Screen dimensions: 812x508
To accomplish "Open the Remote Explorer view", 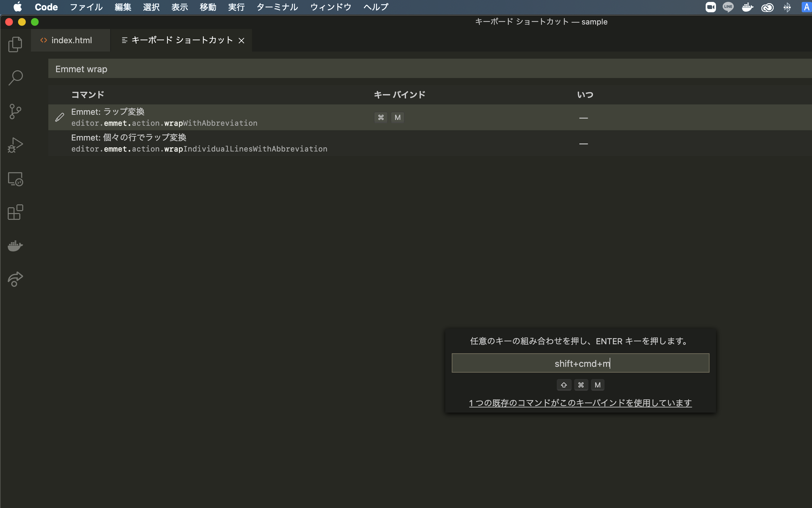I will 15,179.
